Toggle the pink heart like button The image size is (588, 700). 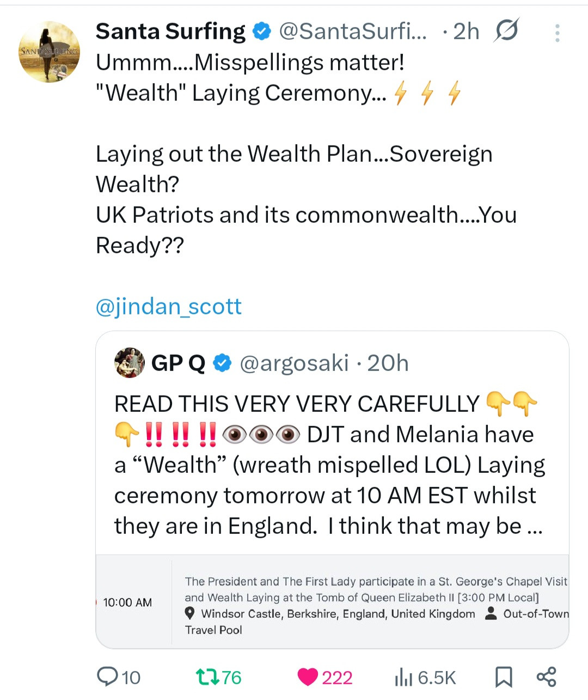308,677
